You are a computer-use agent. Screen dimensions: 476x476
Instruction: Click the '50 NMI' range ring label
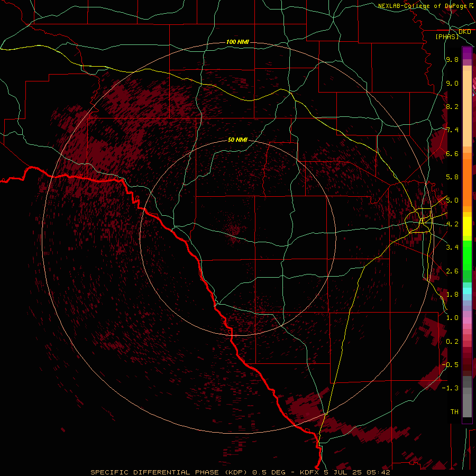click(x=237, y=140)
